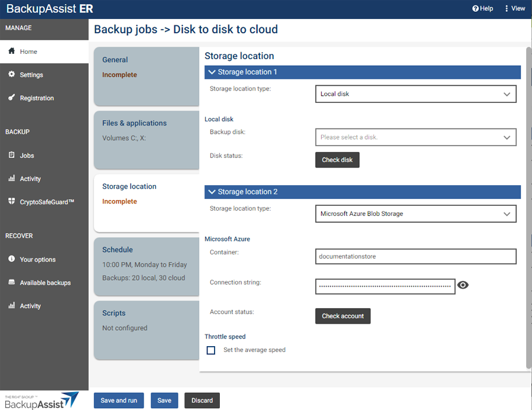Select the Schedule step tab
Viewport: 532px width, 410px height.
[147, 267]
